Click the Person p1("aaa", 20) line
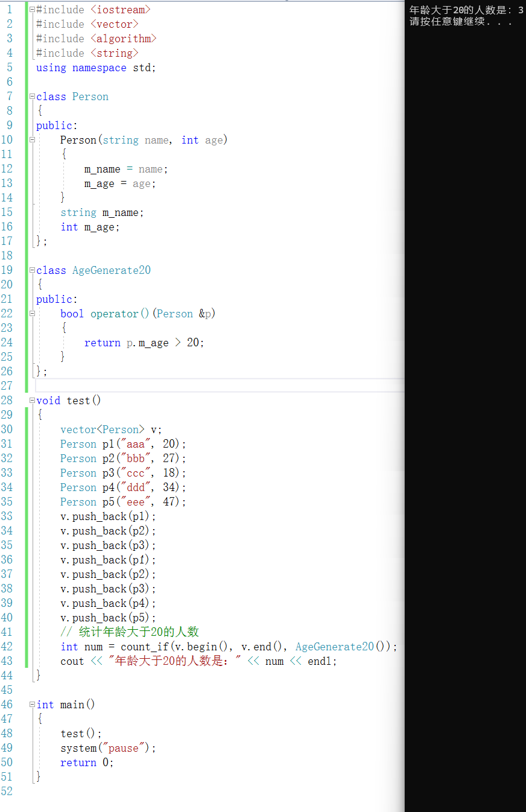Screen dimensions: 526x812 click(x=124, y=444)
